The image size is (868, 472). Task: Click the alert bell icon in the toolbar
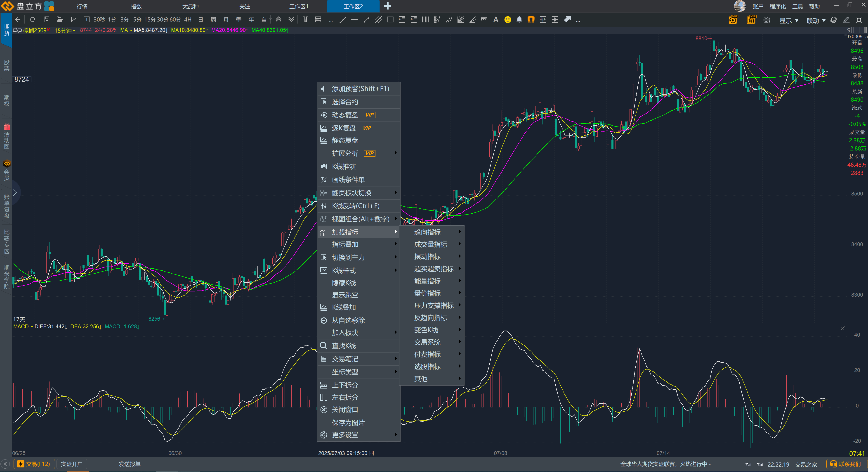click(519, 19)
